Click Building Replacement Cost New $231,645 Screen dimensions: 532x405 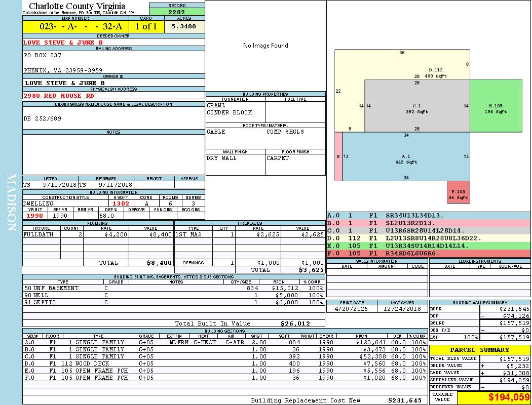pyautogui.click(x=405, y=400)
